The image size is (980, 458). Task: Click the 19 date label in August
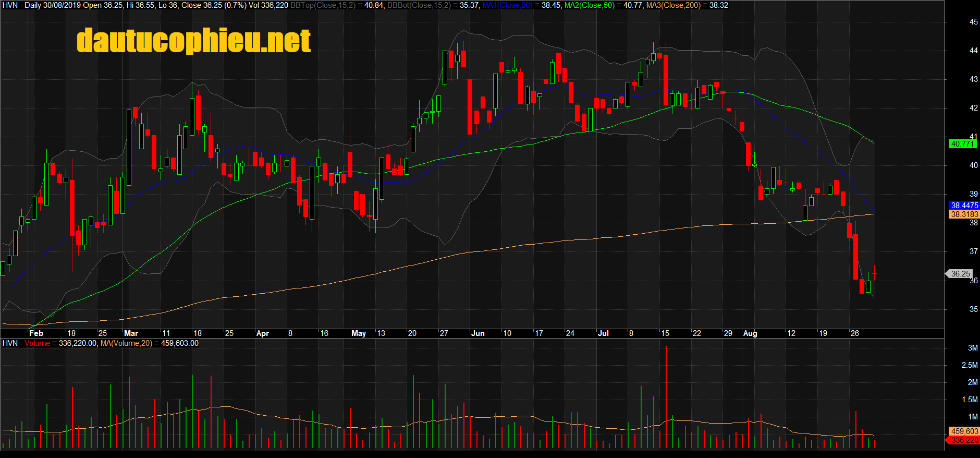[x=823, y=333]
